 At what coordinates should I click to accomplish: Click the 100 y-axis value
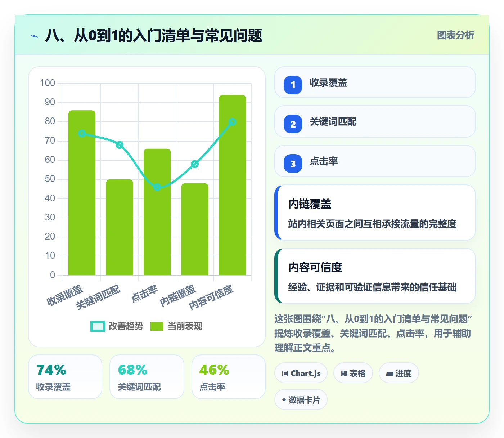48,83
